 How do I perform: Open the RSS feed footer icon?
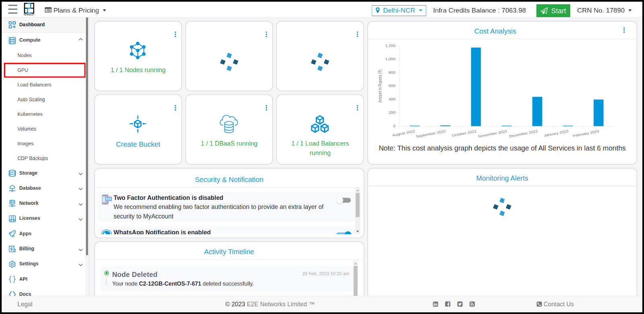(x=472, y=304)
